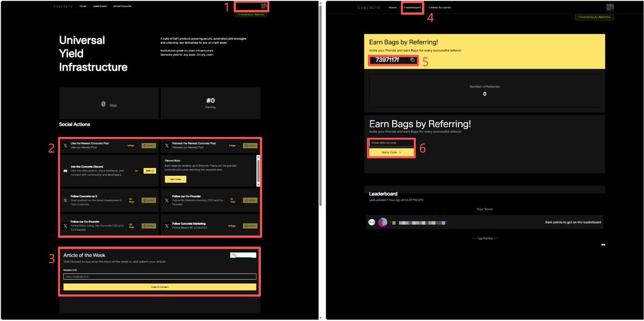Click the purple avatar in Your Score row
Image resolution: width=644 pixels, height=321 pixels.
point(383,222)
